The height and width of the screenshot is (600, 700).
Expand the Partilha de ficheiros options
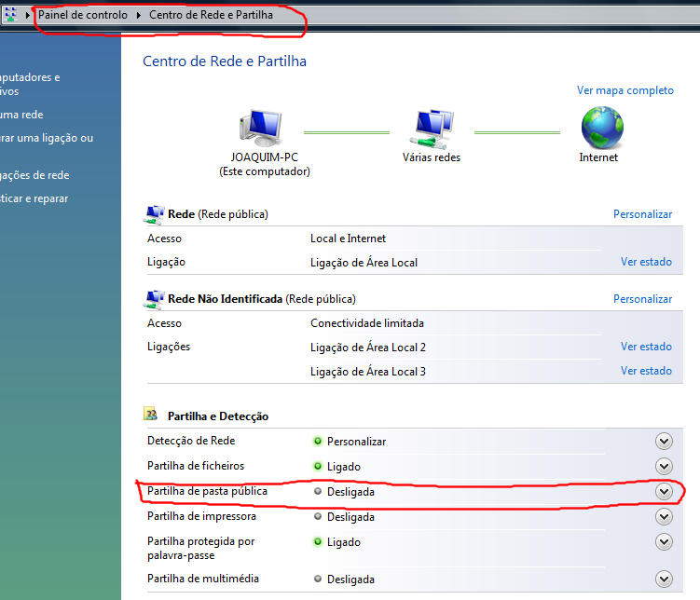click(664, 466)
